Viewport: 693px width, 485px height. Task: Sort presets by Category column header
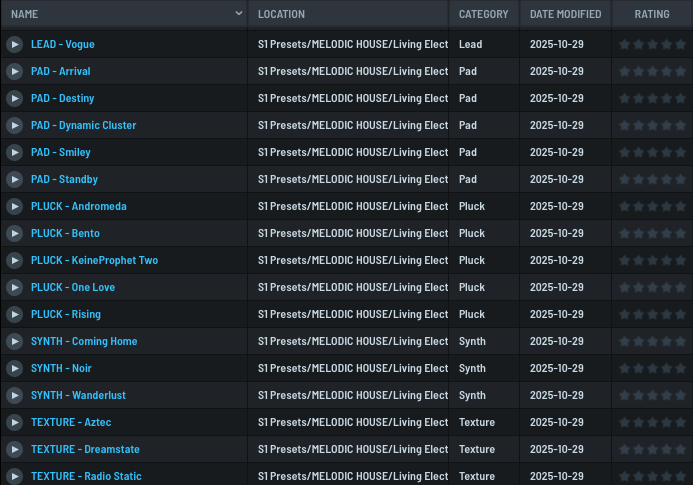coord(483,14)
